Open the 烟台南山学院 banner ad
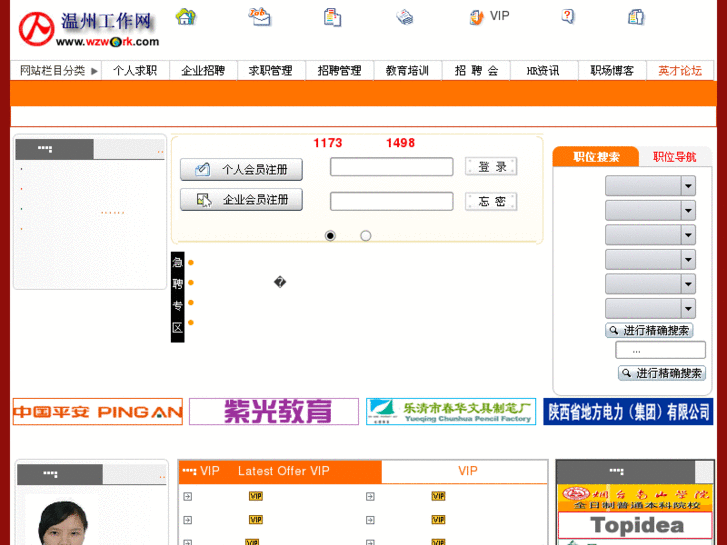Image resolution: width=727 pixels, height=545 pixels. coord(635,498)
